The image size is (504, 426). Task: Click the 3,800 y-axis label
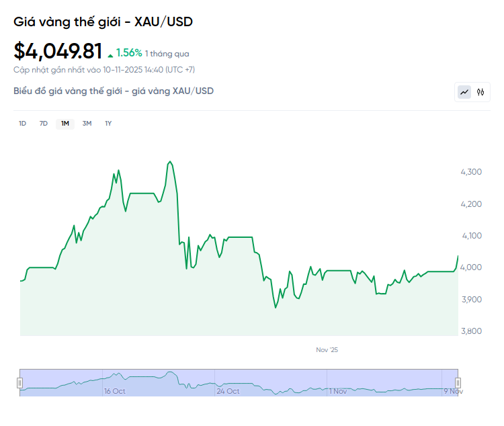pyautogui.click(x=471, y=331)
